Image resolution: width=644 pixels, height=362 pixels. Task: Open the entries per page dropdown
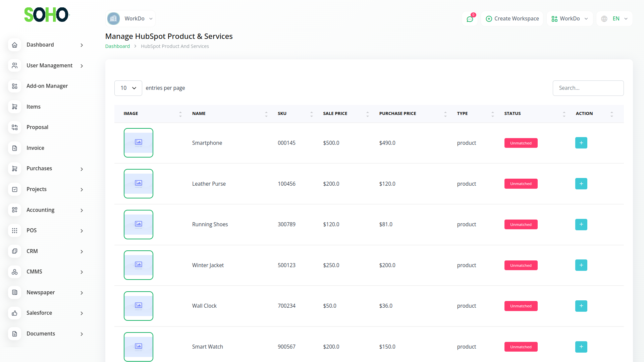[x=128, y=88]
